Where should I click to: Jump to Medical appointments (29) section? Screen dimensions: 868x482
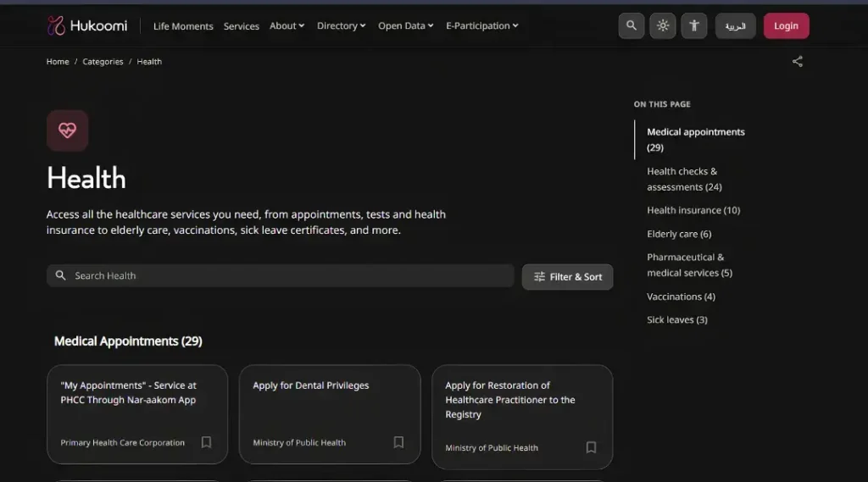tap(696, 140)
